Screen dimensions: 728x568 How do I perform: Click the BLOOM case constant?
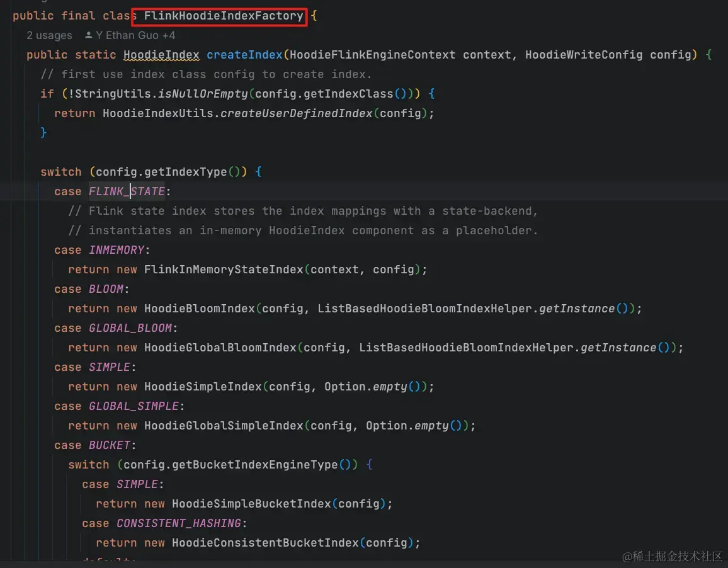pyautogui.click(x=106, y=289)
